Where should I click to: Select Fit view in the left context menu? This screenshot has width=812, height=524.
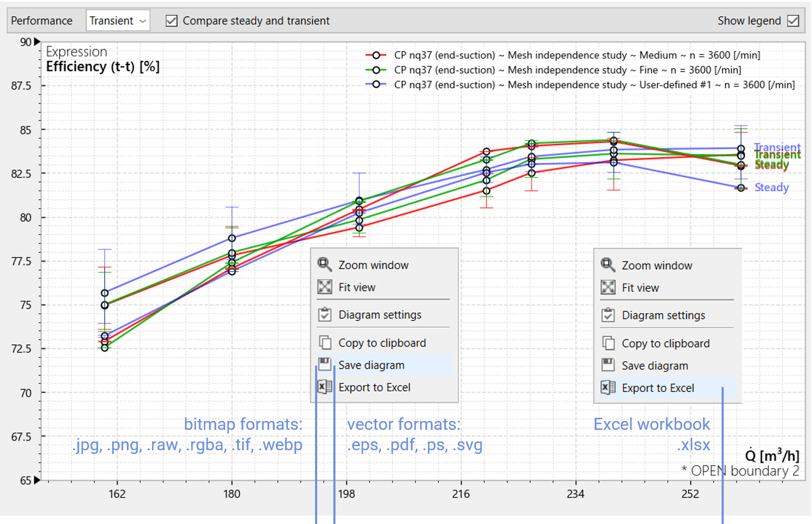click(385, 287)
